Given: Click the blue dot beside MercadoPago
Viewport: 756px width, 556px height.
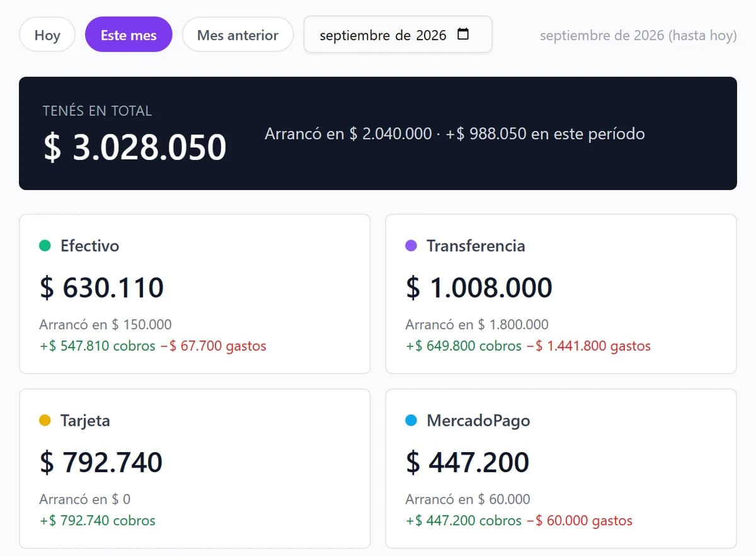Looking at the screenshot, I should 411,420.
